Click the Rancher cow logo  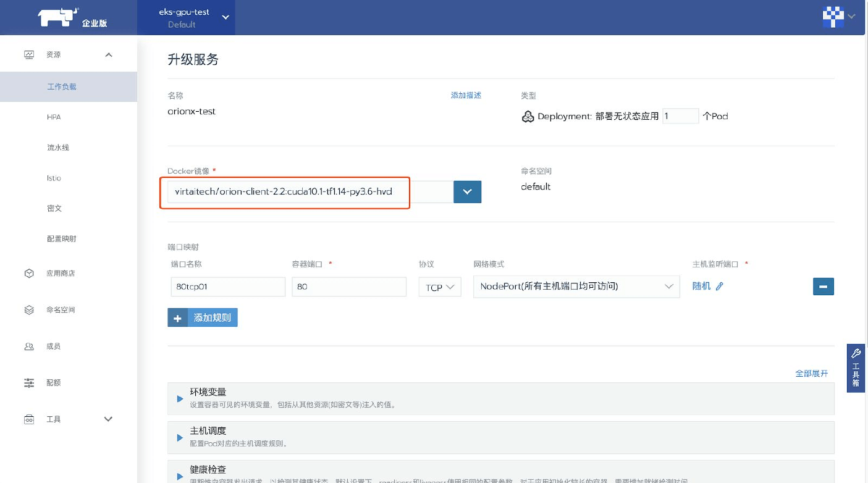[x=59, y=17]
